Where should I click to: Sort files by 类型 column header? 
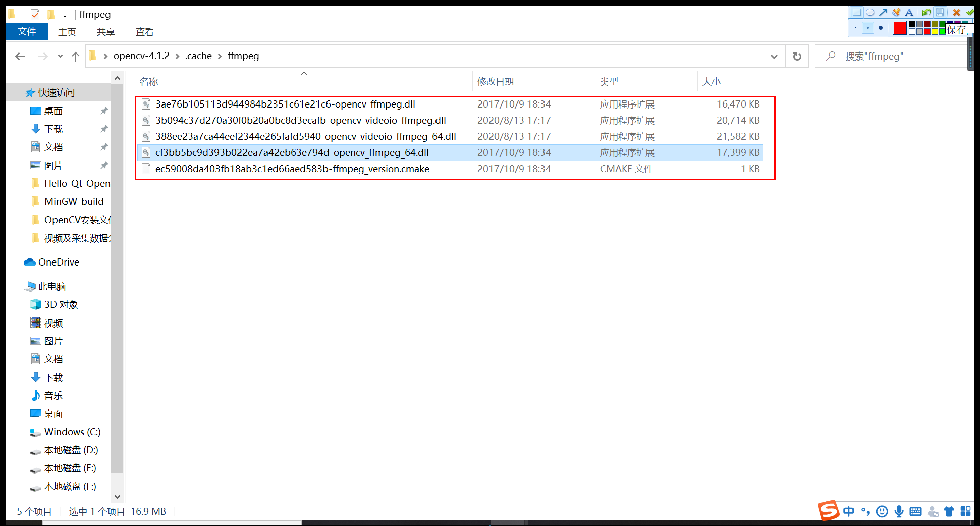pos(609,81)
